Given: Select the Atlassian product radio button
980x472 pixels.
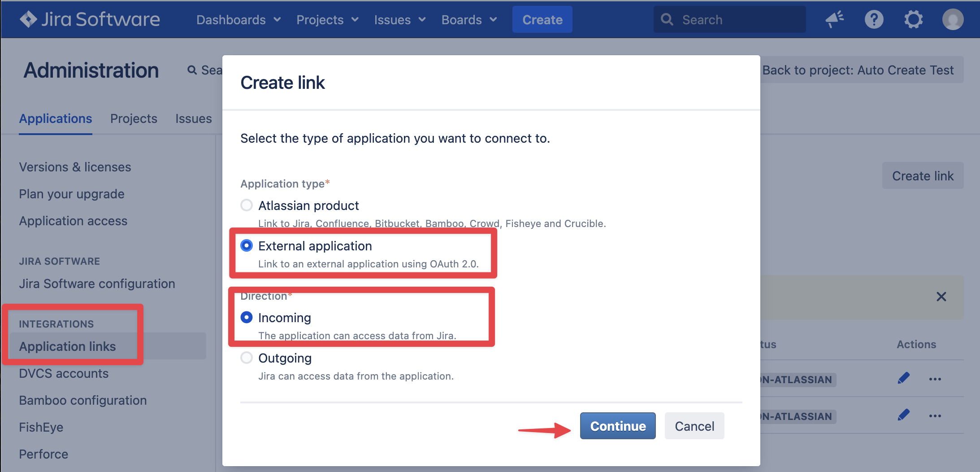Looking at the screenshot, I should tap(247, 205).
